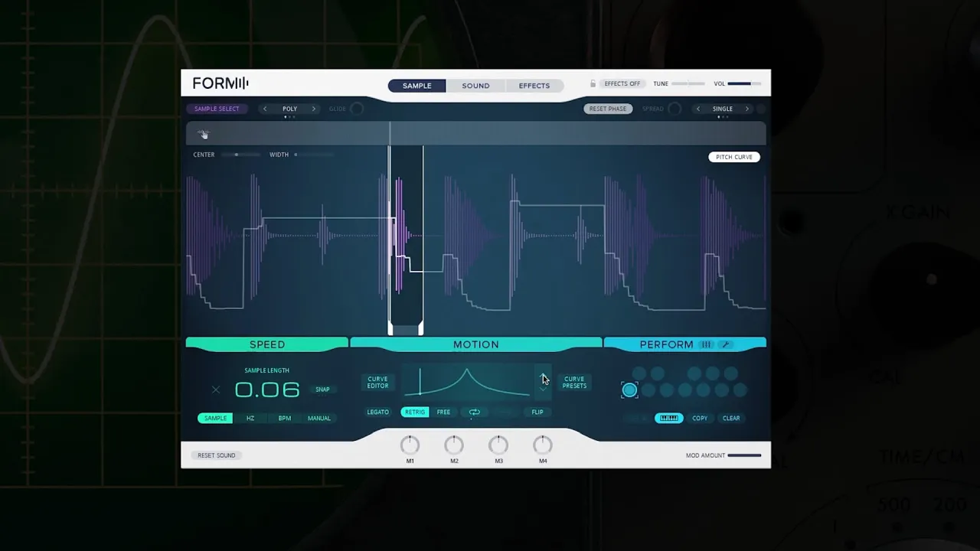The height and width of the screenshot is (551, 980).
Task: Click the motion curve preview display
Action: 467,382
